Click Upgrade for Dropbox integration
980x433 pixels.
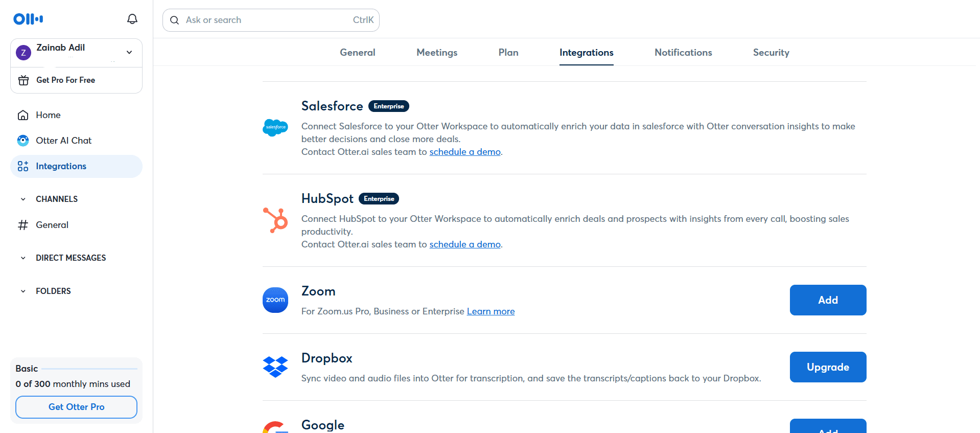pos(827,367)
